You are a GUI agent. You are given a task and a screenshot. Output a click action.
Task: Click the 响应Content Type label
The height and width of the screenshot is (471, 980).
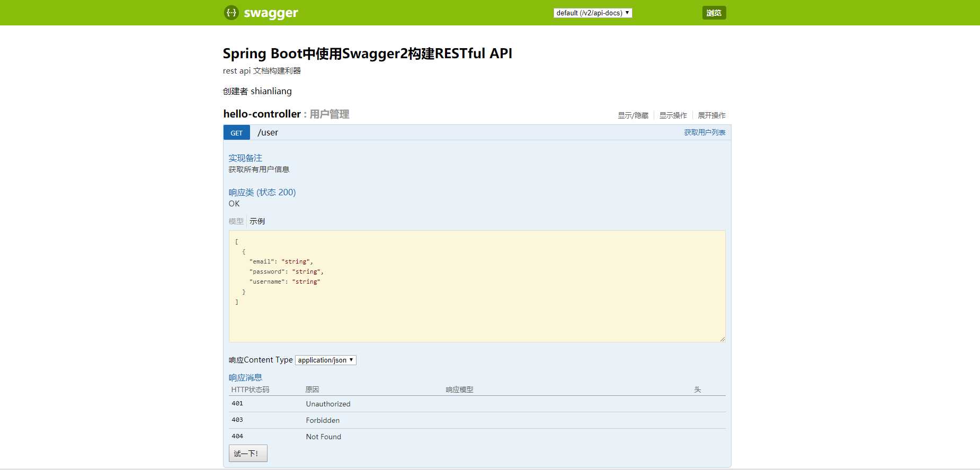coord(261,360)
